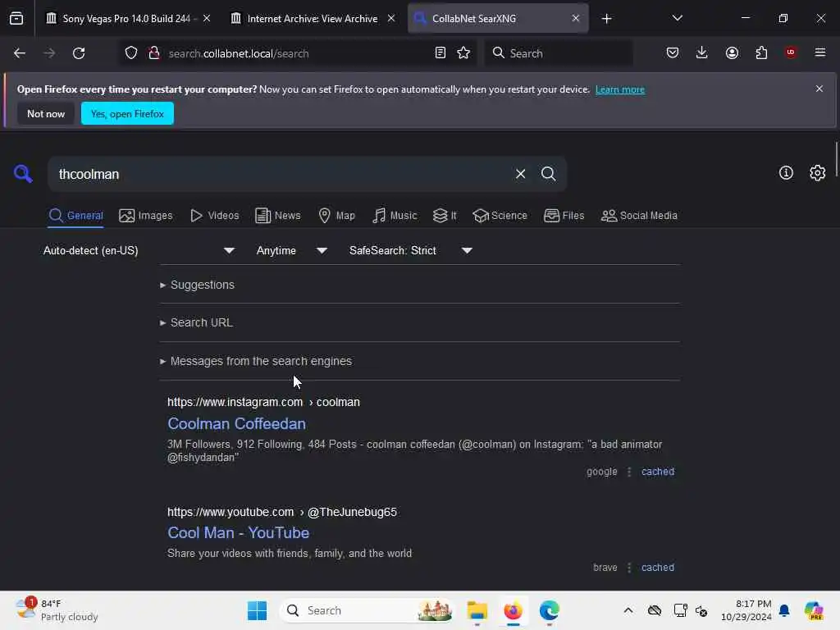Submit search with magnifier button
Image resolution: width=840 pixels, height=630 pixels.
pos(549,174)
